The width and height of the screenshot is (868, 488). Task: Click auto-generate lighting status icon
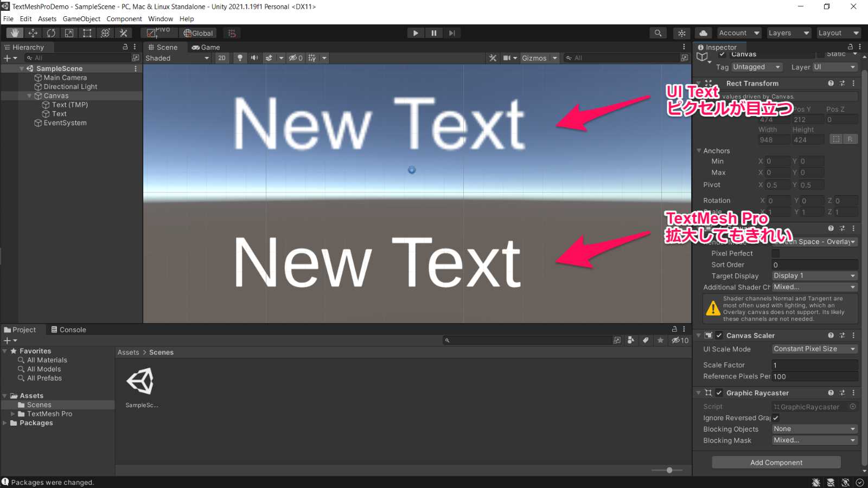(845, 483)
